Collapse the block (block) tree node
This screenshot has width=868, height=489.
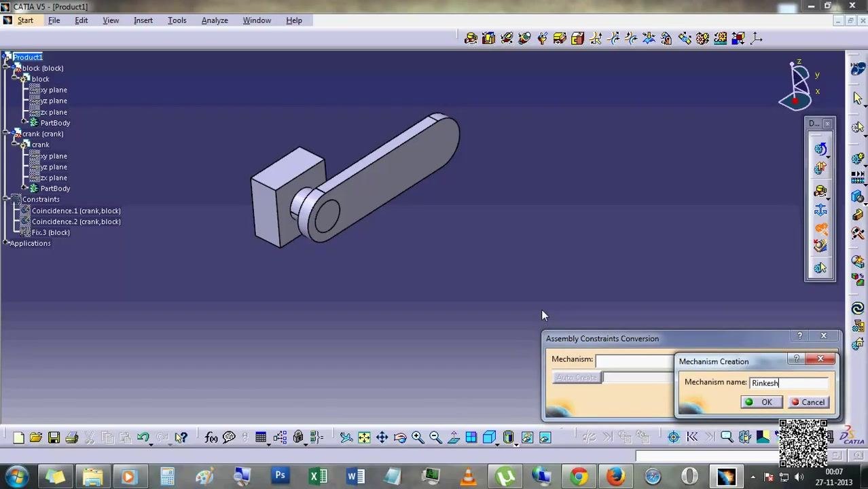tap(6, 68)
